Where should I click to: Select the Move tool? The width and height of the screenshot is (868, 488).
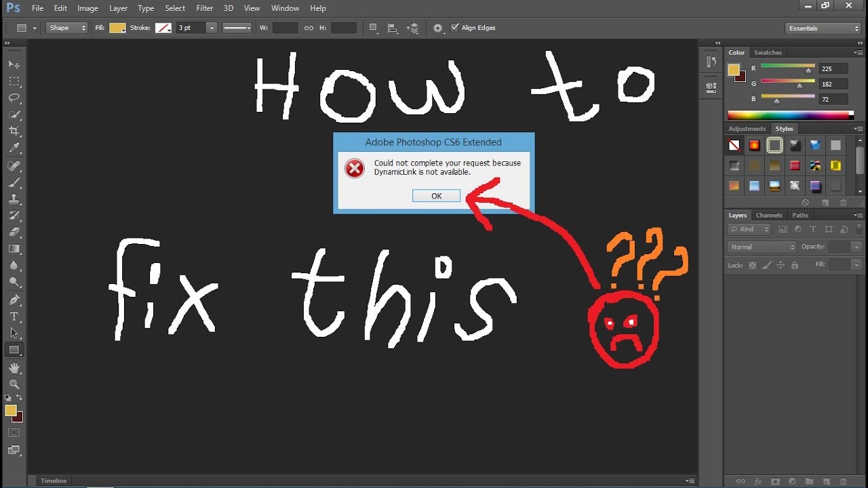click(x=14, y=64)
